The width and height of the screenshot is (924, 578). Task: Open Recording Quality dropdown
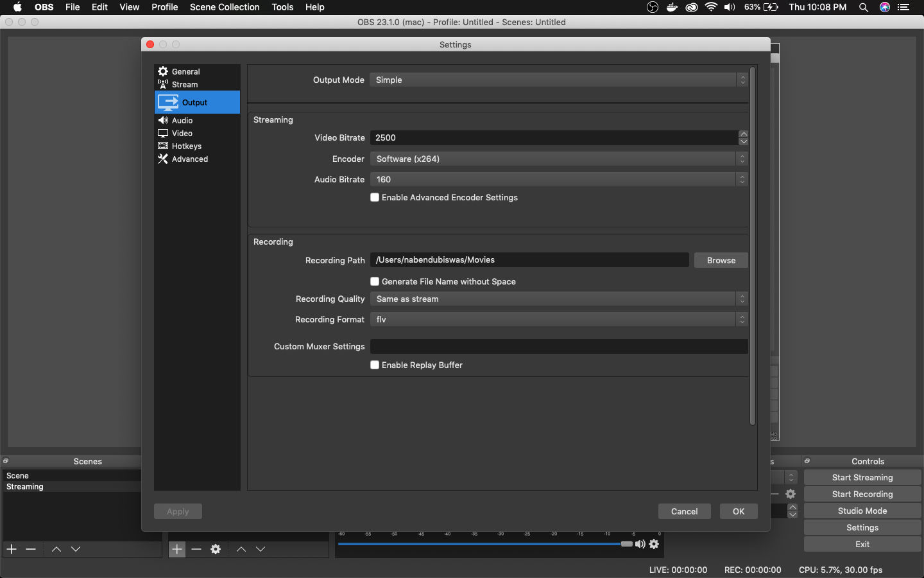pyautogui.click(x=559, y=299)
